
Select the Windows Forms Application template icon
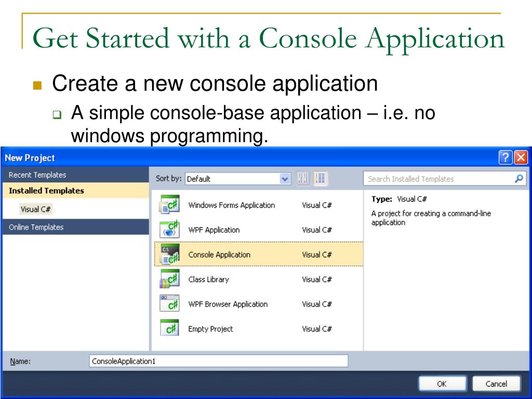point(169,204)
